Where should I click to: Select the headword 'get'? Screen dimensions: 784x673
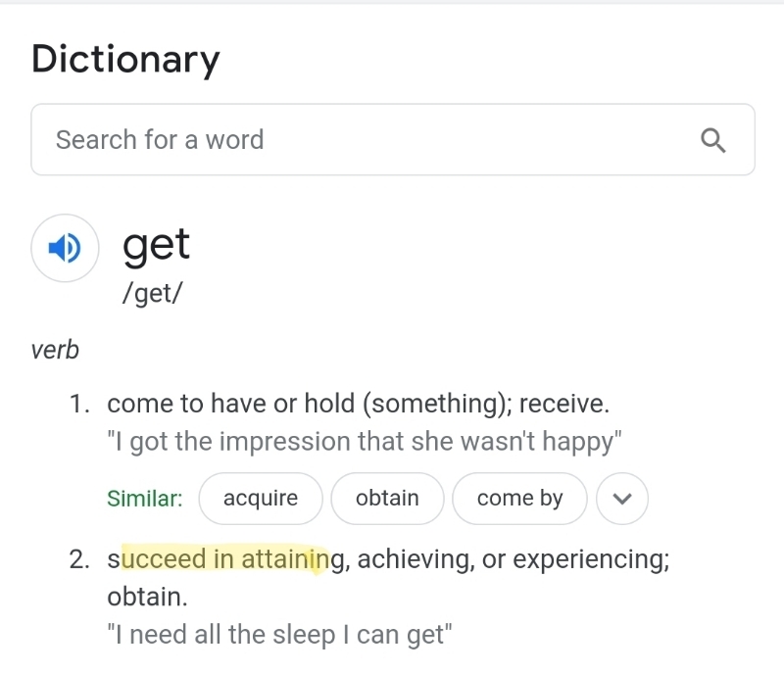(156, 246)
